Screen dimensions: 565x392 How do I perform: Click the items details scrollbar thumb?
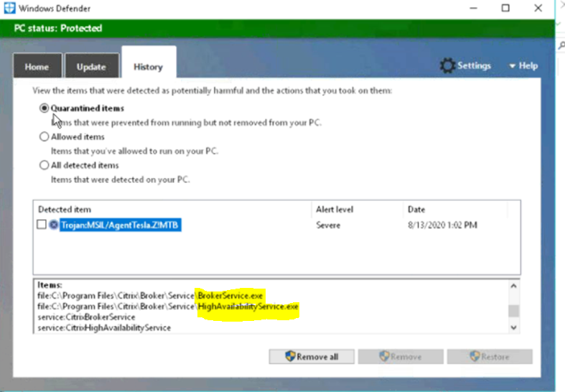513,311
